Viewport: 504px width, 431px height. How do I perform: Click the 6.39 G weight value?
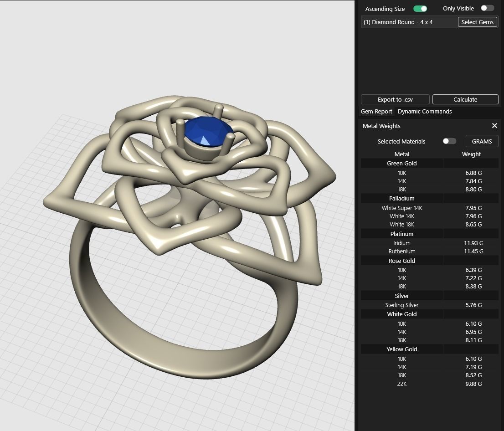tap(473, 270)
